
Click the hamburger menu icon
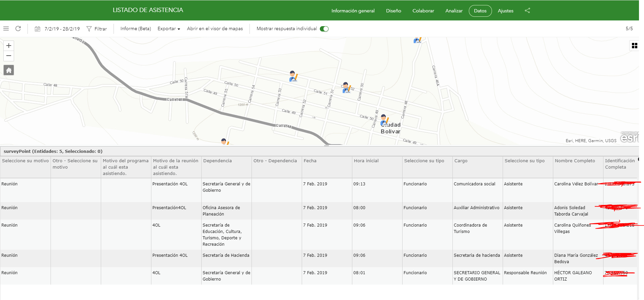[x=6, y=29]
